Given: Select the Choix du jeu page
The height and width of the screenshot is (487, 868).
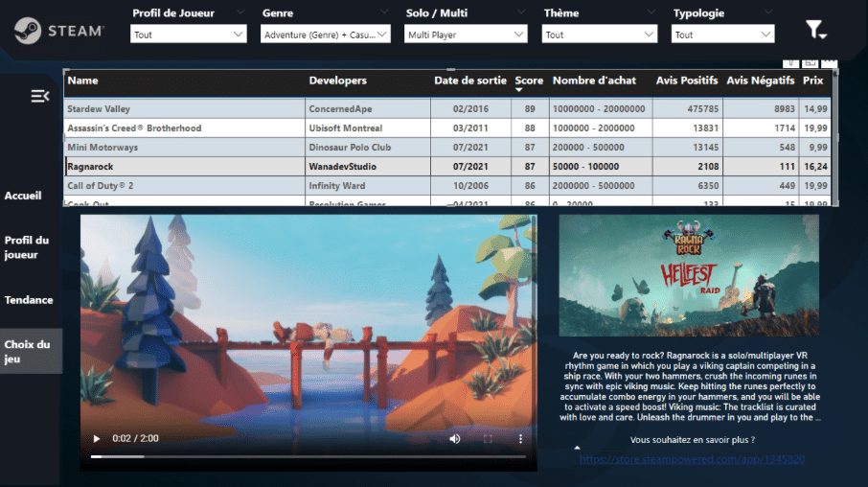Looking at the screenshot, I should tap(31, 351).
